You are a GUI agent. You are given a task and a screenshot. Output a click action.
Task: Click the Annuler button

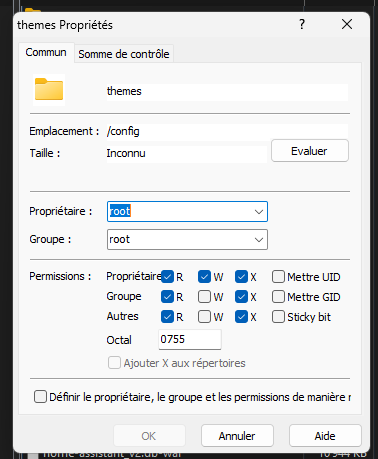[x=237, y=436]
